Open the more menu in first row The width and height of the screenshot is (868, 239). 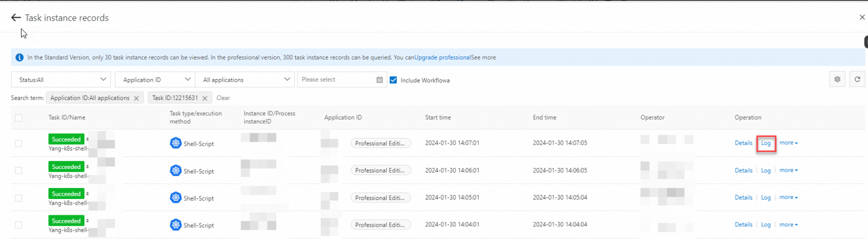788,143
